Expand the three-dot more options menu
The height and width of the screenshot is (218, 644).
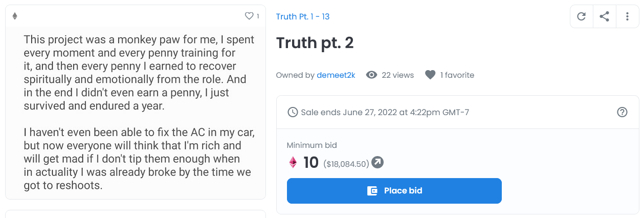[627, 16]
